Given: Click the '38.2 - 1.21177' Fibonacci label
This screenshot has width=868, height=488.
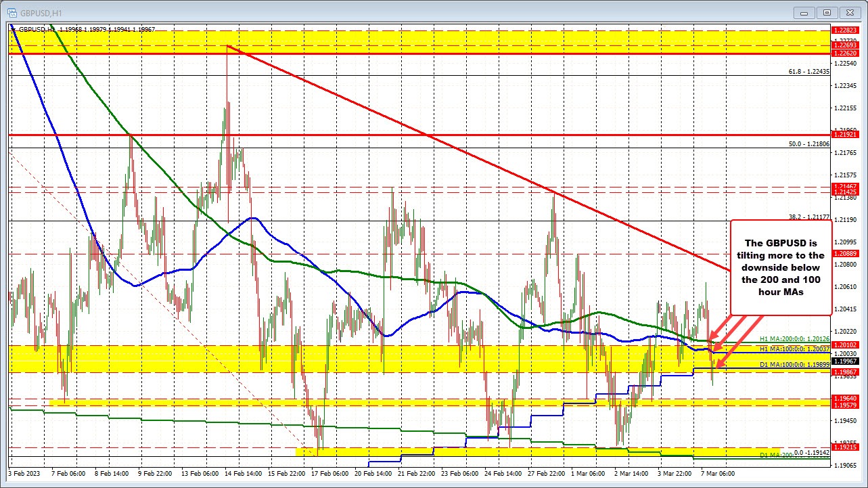Looking at the screenshot, I should click(809, 217).
